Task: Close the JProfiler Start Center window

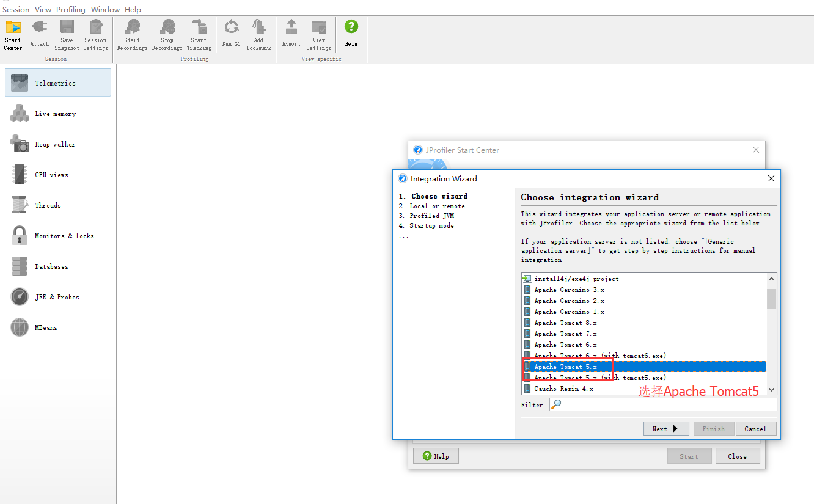Action: 756,150
